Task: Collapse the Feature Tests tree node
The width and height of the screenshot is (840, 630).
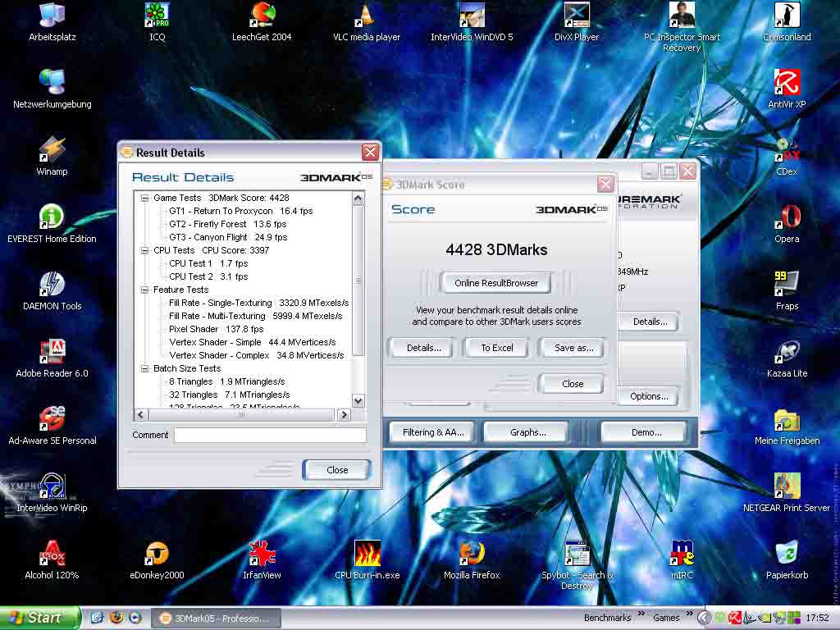Action: coord(144,290)
